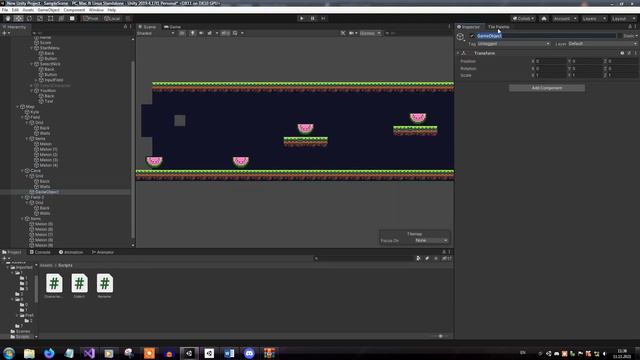Open the Tilemap Focus On dropdown
This screenshot has width=640, height=360.
[431, 240]
